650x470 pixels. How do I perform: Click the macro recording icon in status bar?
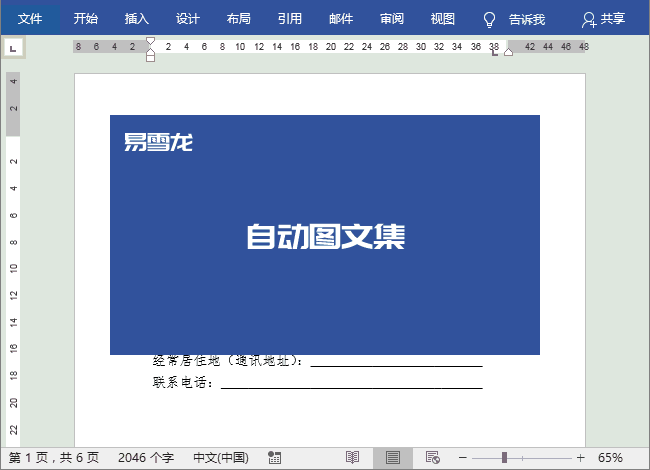pos(274,458)
